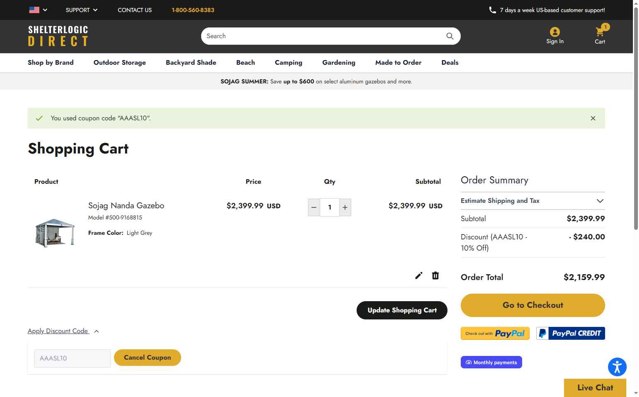This screenshot has height=397, width=639.
Task: Choose the PayPal Credit button
Action: 571,333
